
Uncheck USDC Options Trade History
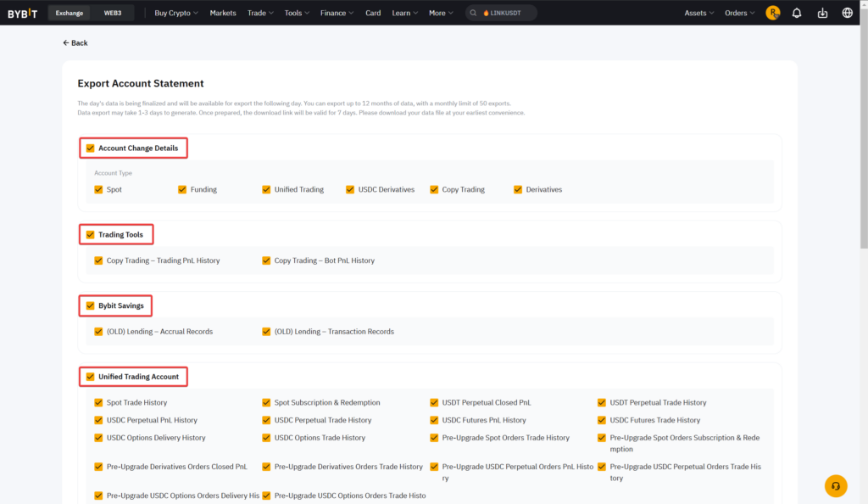[x=266, y=438]
